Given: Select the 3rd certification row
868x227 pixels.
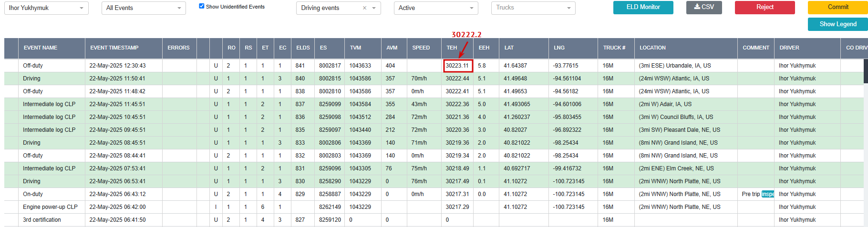Looking at the screenshot, I should (x=434, y=220).
